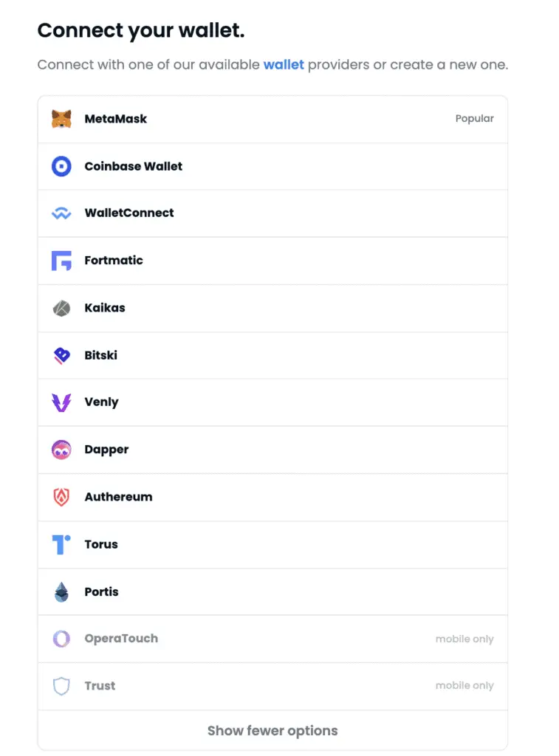The image size is (559, 756).
Task: Click the WalletConnect wave icon
Action: 61,213
